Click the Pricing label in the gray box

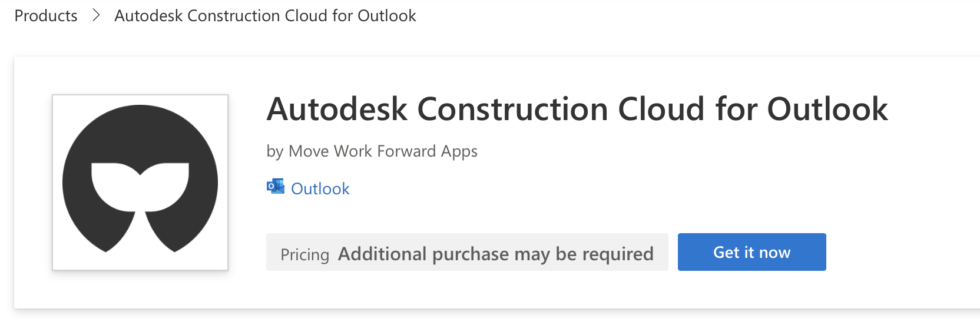point(304,254)
